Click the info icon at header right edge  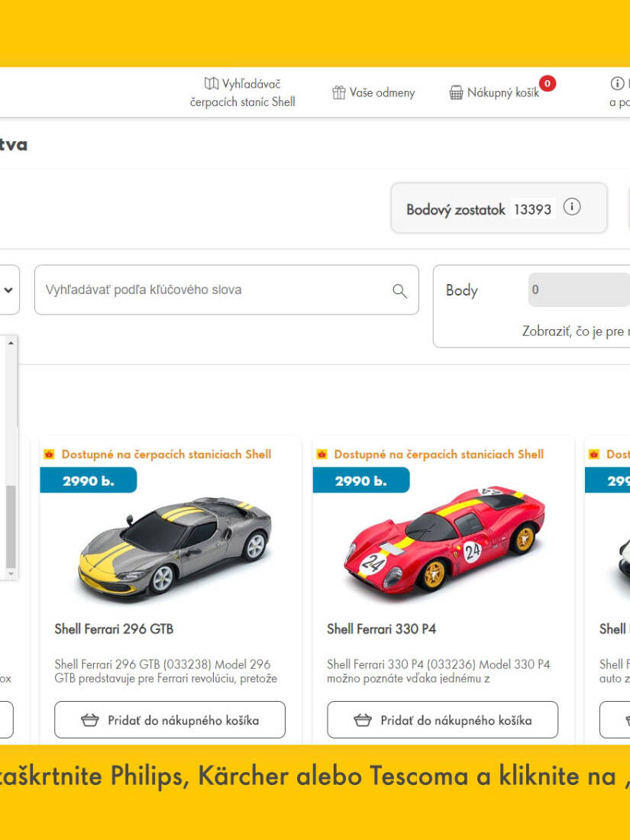pyautogui.click(x=617, y=83)
